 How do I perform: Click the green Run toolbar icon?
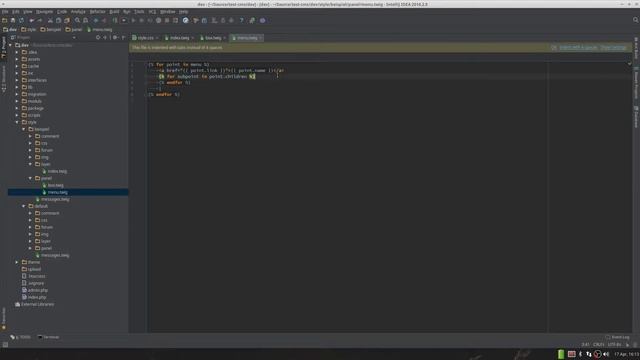click(133, 20)
